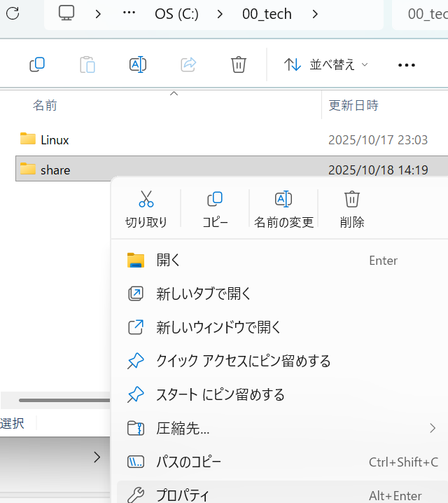
Task: Click the This PC monitor icon in breadcrumb
Action: [66, 13]
